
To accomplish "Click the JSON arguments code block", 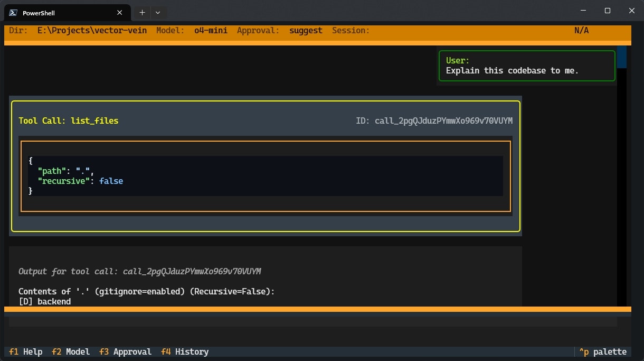I will click(x=266, y=176).
